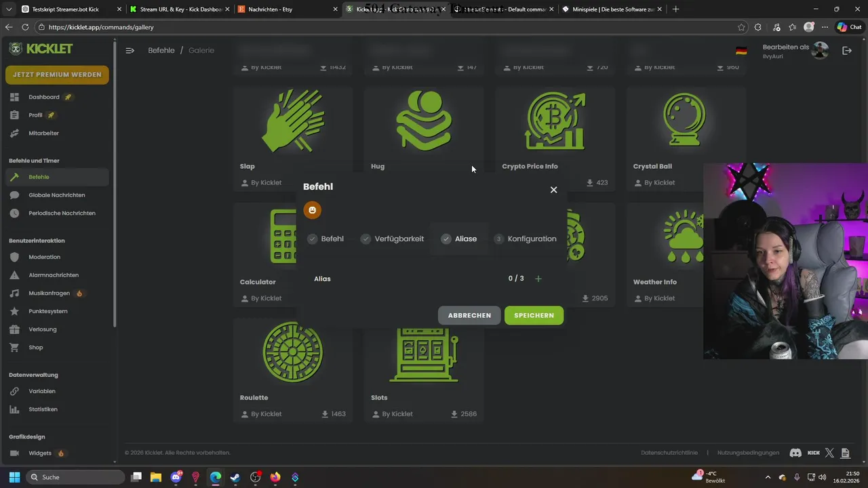Click the Moderation shield icon
868x488 pixels.
coord(14,257)
